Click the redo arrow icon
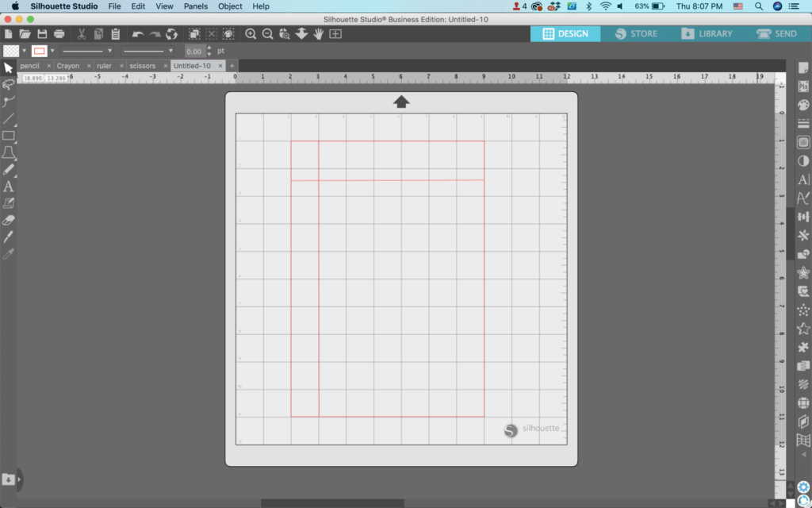 pos(155,34)
